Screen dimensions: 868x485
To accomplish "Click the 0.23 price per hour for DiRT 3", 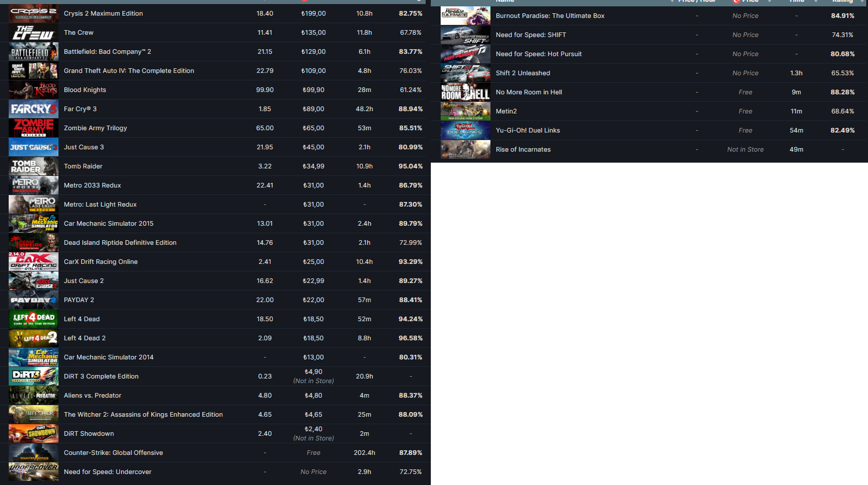I will pyautogui.click(x=265, y=376).
